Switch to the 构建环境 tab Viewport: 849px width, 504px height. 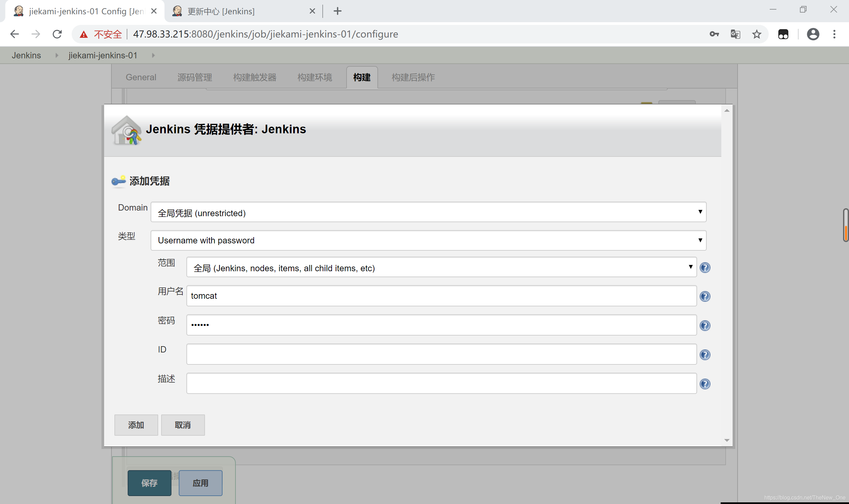(315, 78)
